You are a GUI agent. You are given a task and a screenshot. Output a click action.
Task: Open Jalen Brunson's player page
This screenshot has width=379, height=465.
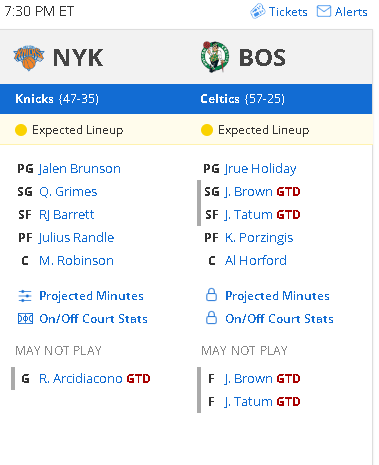(x=80, y=169)
